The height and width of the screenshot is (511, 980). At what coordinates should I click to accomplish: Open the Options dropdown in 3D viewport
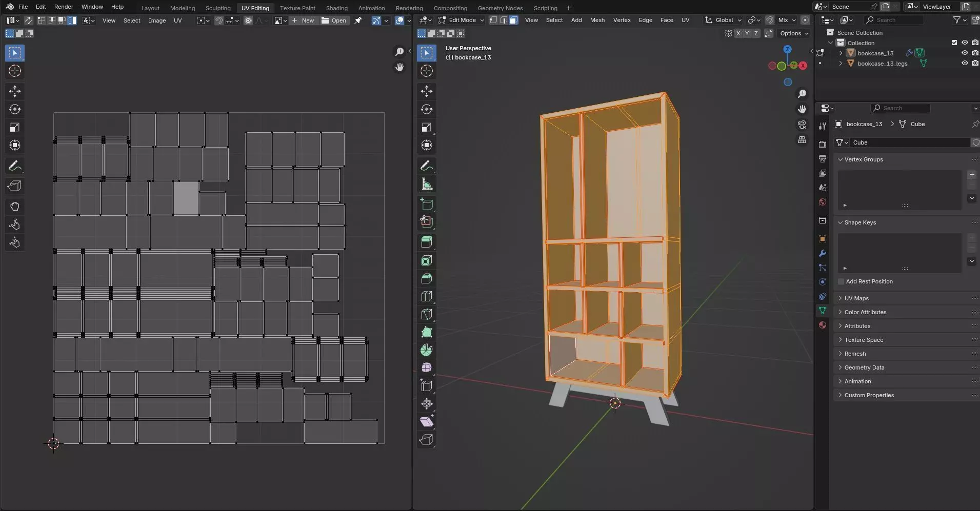click(x=794, y=33)
